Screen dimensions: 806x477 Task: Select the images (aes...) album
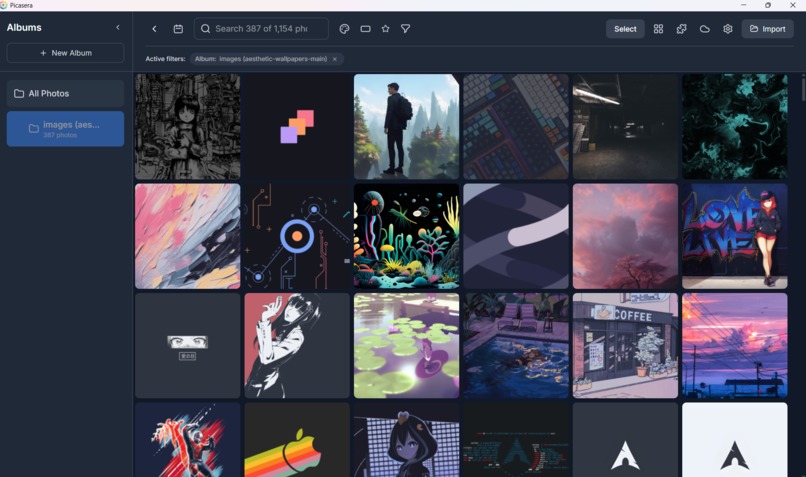click(x=65, y=129)
